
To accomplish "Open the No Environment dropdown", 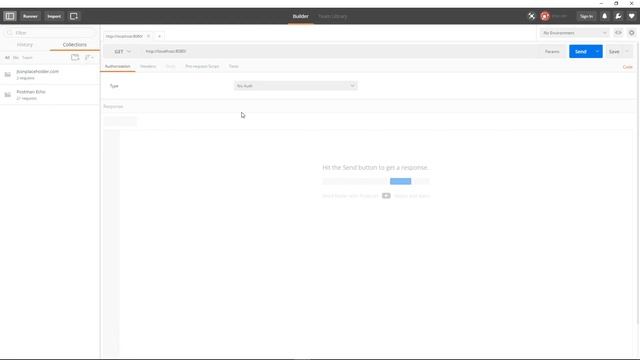I will click(574, 33).
